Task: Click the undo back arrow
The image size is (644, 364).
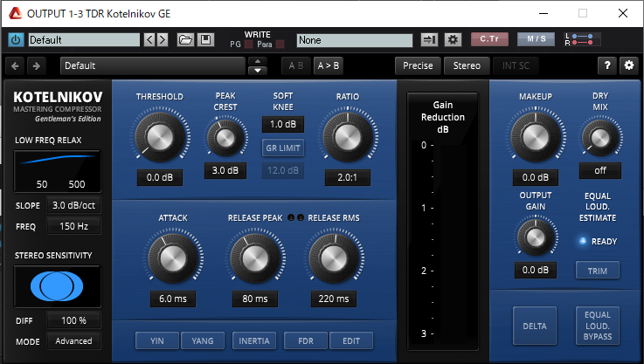Action: point(15,65)
